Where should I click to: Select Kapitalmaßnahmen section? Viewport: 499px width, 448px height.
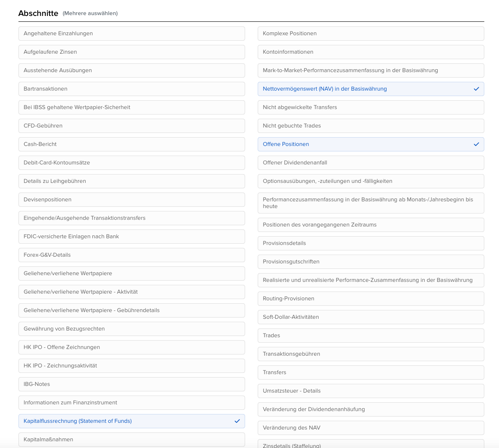[132, 440]
